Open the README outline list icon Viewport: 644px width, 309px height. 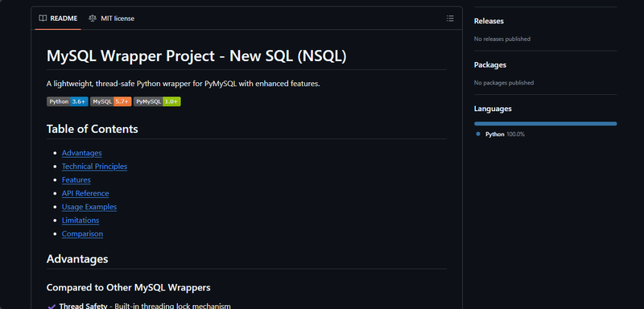tap(450, 19)
